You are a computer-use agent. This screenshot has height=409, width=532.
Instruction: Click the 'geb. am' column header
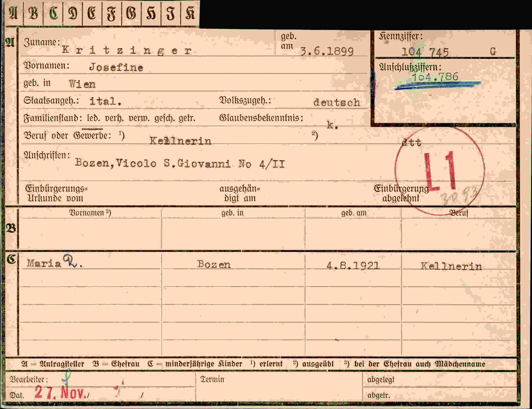pos(354,213)
